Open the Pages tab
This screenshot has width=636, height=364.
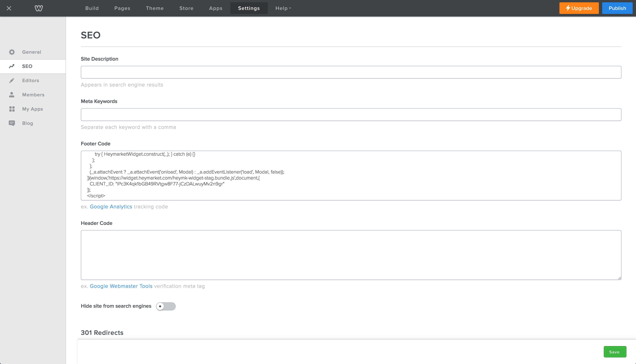[122, 8]
